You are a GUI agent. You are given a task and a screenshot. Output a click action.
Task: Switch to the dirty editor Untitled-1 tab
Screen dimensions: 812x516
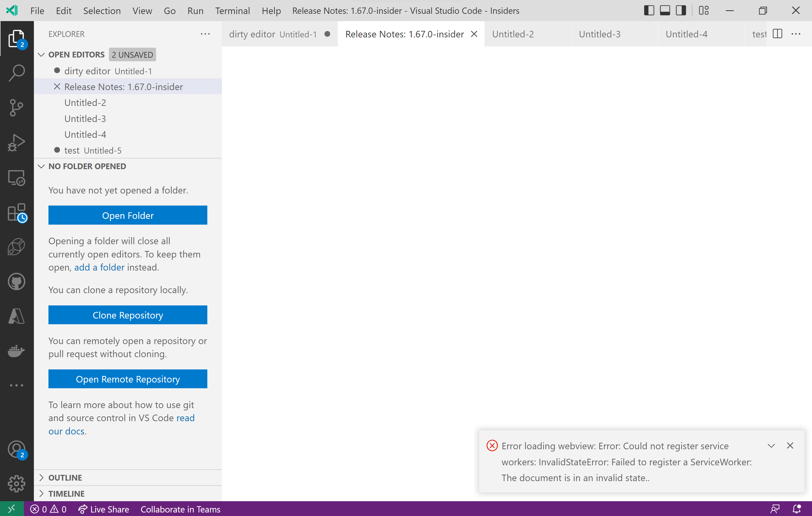tap(280, 34)
